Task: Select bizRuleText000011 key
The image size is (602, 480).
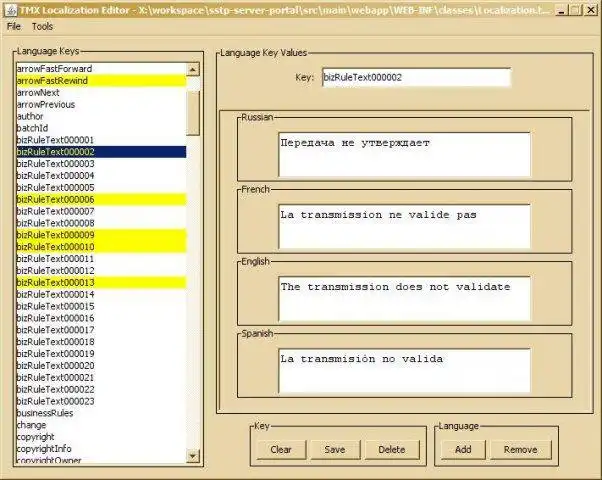Action: (101, 259)
